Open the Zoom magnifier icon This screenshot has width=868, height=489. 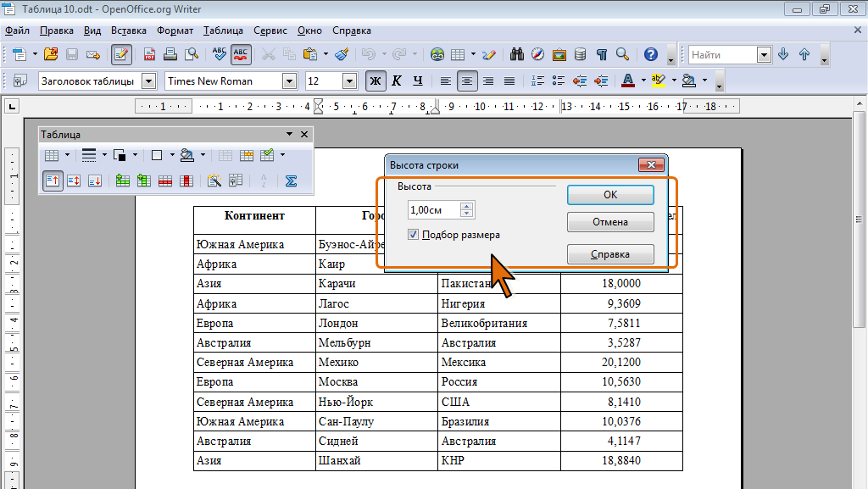(623, 54)
